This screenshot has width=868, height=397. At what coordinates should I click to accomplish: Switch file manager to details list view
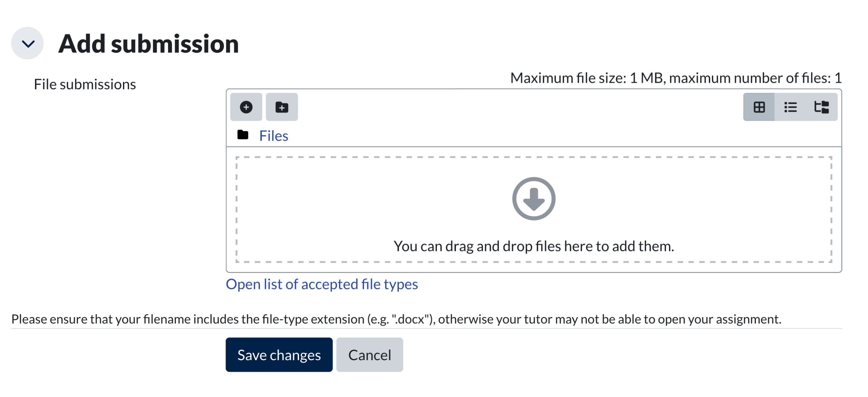click(x=790, y=107)
